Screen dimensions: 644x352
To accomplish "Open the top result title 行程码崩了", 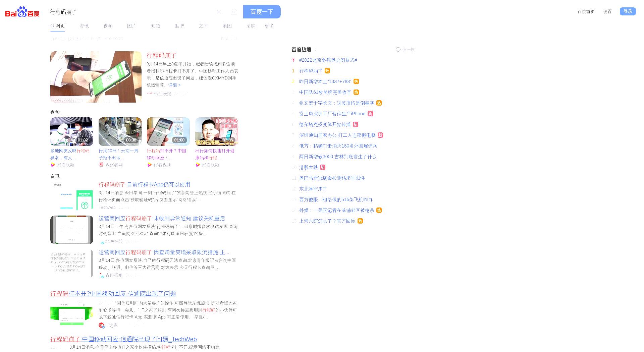I will pyautogui.click(x=161, y=55).
